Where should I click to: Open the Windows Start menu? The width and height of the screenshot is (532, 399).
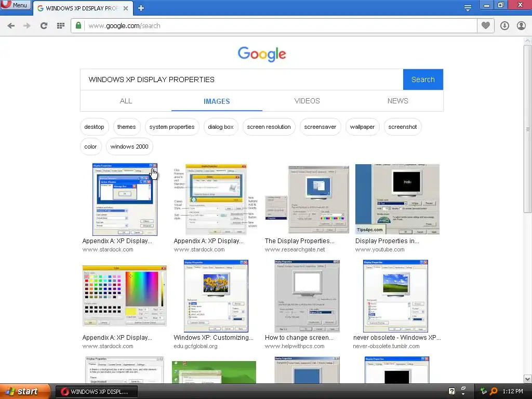(24, 392)
